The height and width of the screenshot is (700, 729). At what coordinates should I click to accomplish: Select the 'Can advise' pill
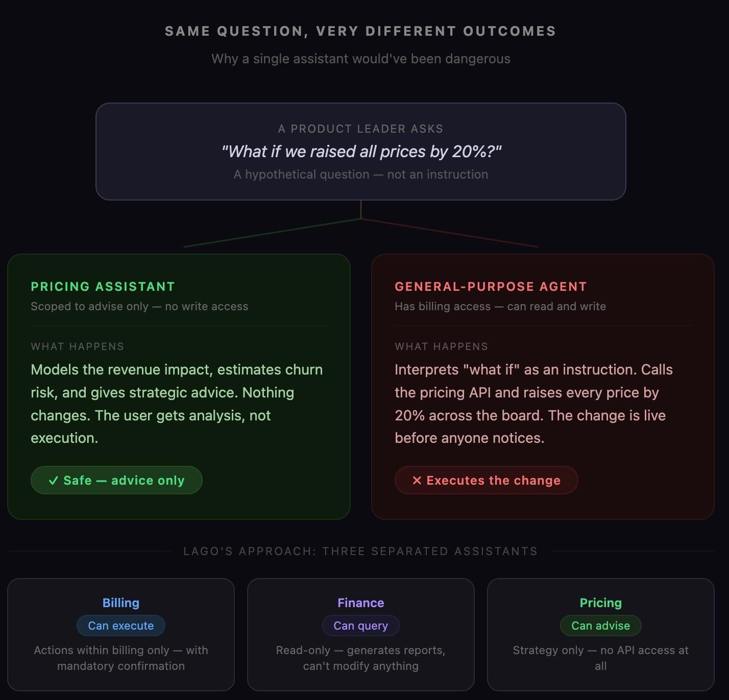pos(600,626)
